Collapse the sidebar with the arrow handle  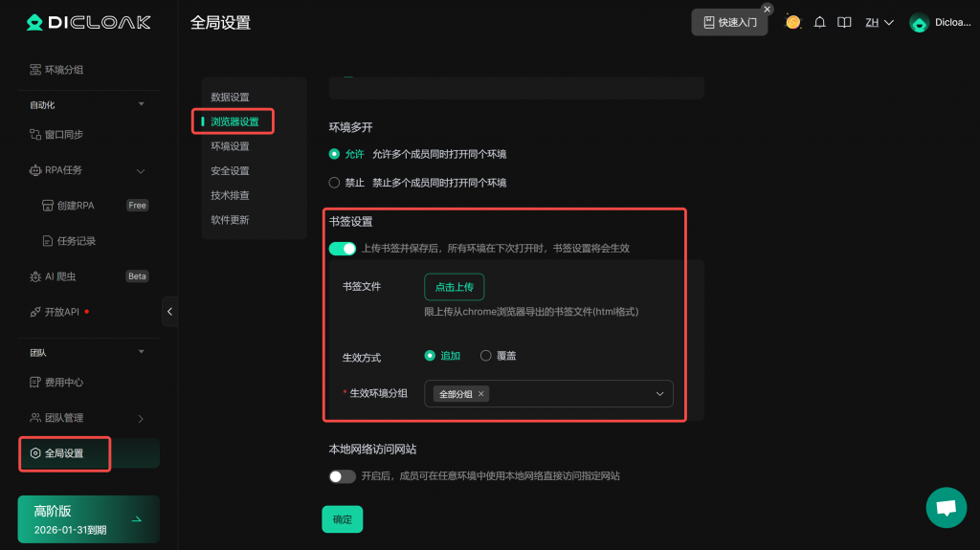click(x=170, y=312)
